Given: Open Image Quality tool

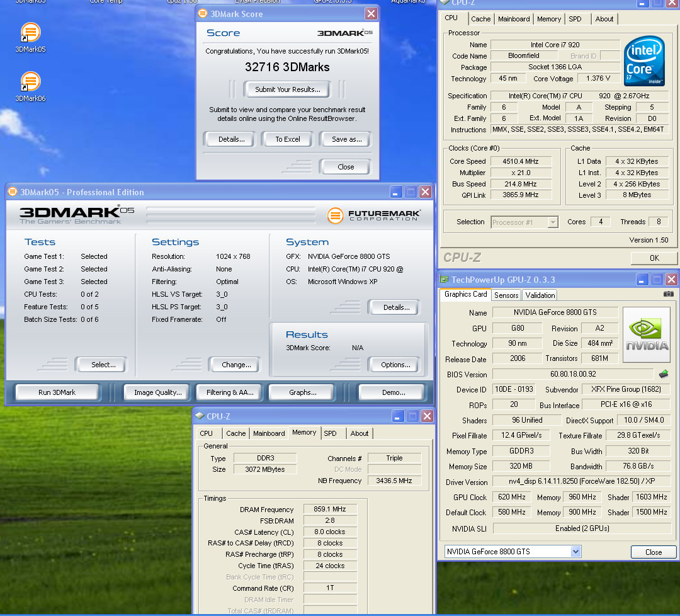Looking at the screenshot, I should [x=158, y=392].
